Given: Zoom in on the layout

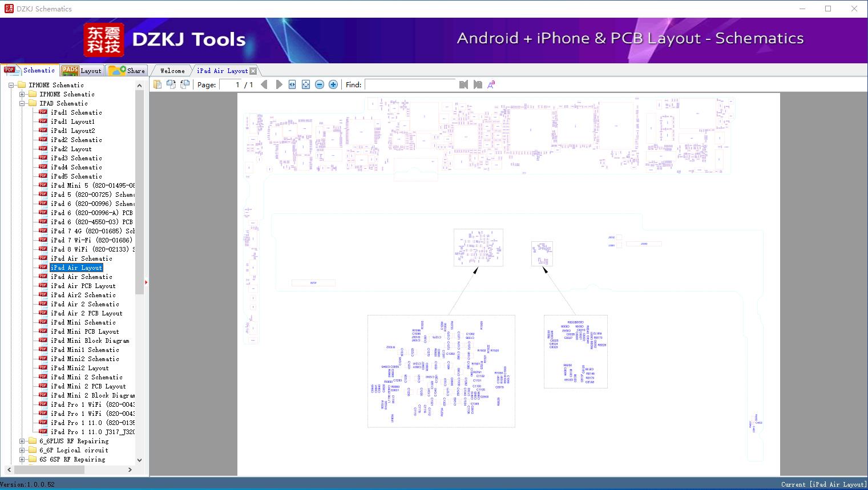Looking at the screenshot, I should tap(333, 84).
